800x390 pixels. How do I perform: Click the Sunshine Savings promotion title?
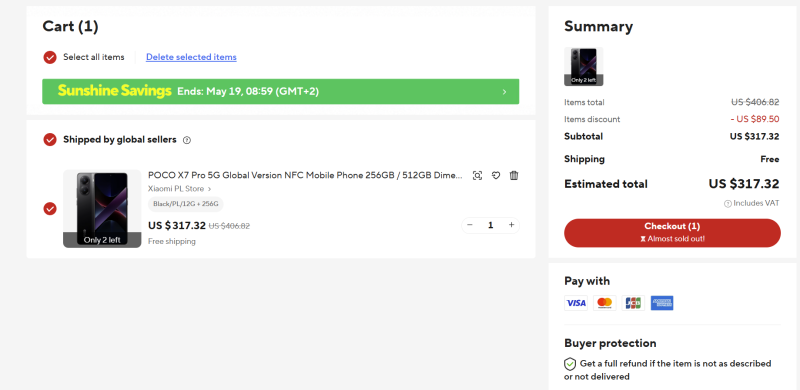tap(114, 91)
